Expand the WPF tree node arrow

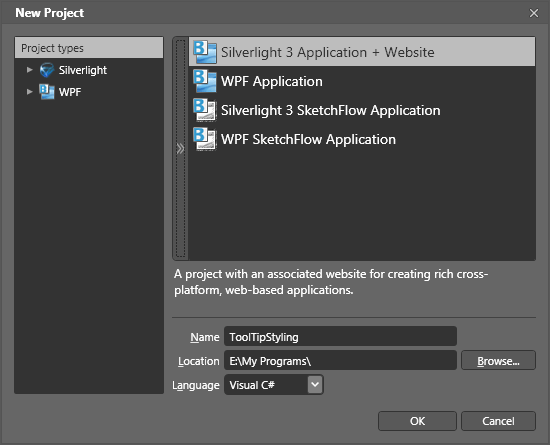29,92
